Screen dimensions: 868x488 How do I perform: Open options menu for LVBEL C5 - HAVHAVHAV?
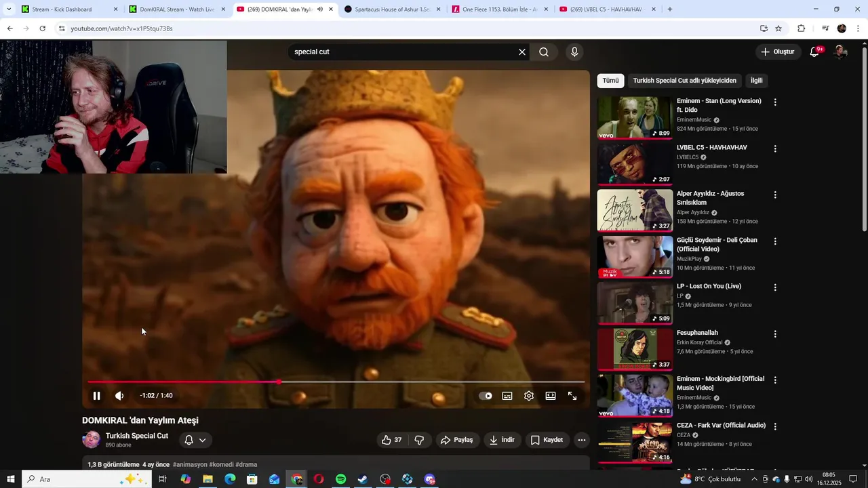(x=775, y=148)
